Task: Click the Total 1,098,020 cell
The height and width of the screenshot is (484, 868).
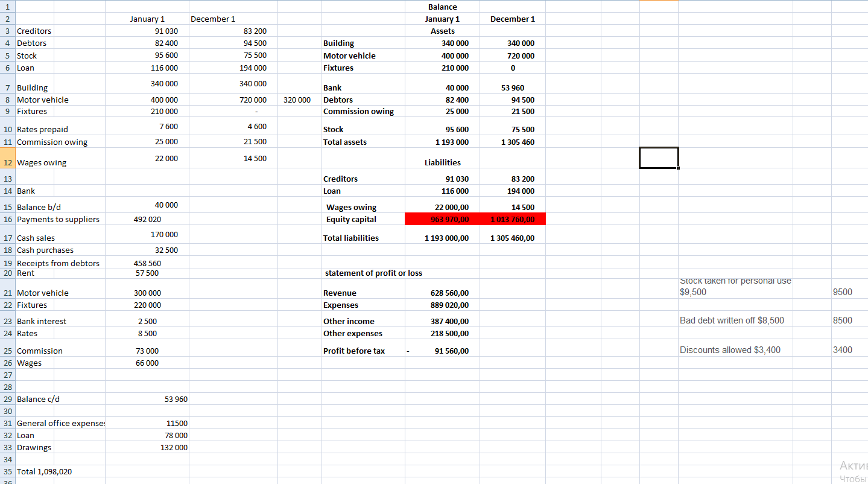Action: (45, 471)
